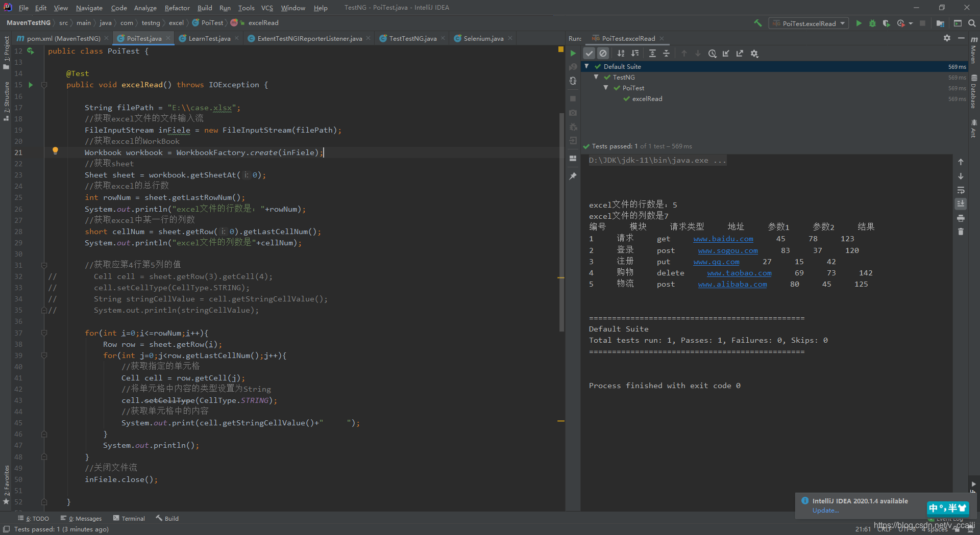Toggle visibility of passed tests
This screenshot has width=980, height=535.
coord(590,53)
